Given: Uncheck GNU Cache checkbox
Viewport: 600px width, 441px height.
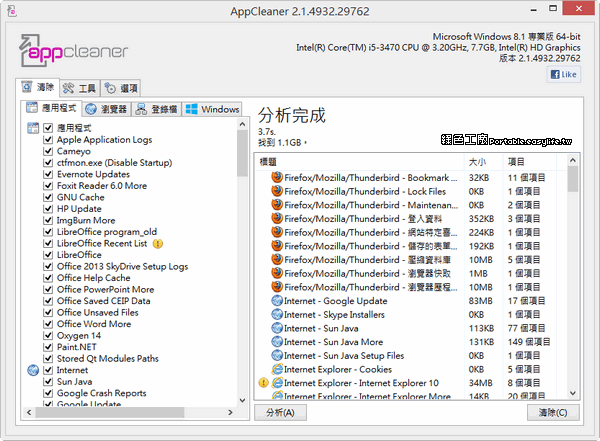Looking at the screenshot, I should tap(48, 197).
